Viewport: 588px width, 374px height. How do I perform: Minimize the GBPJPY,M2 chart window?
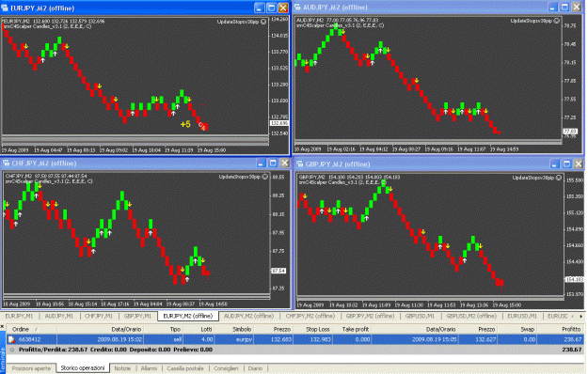[x=555, y=164]
